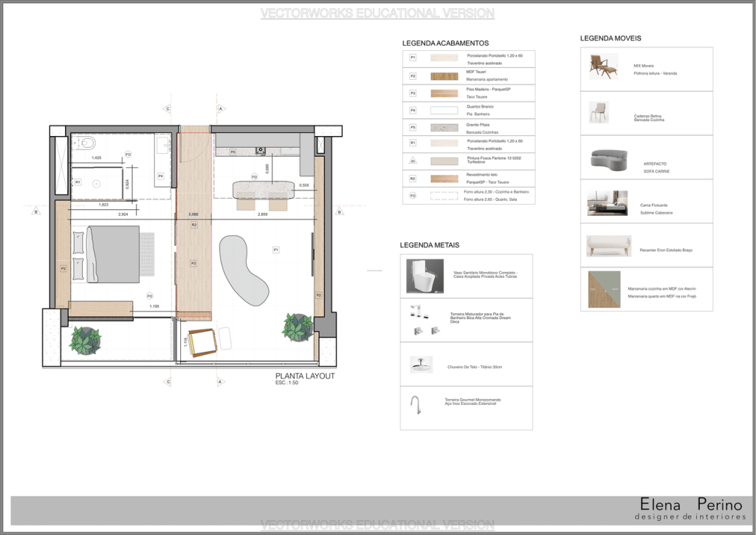
Task: Click the toilet image in Legenda Metais
Action: (x=425, y=276)
